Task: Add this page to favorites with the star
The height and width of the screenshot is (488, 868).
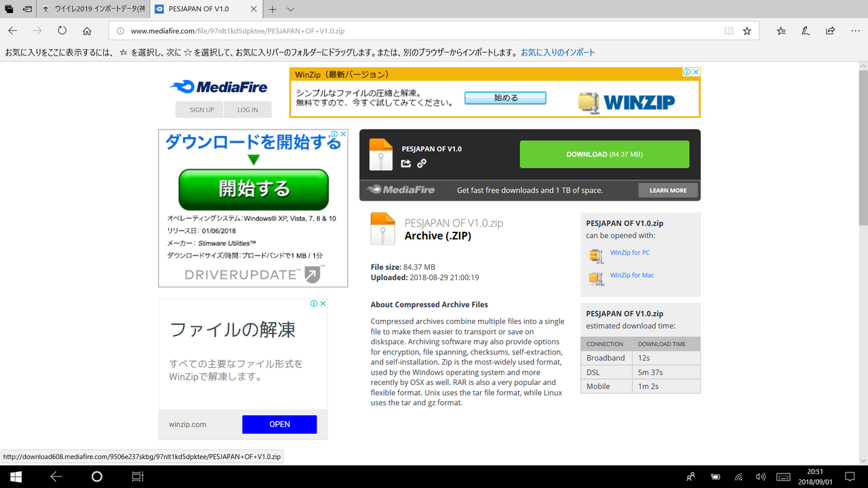Action: pos(747,30)
